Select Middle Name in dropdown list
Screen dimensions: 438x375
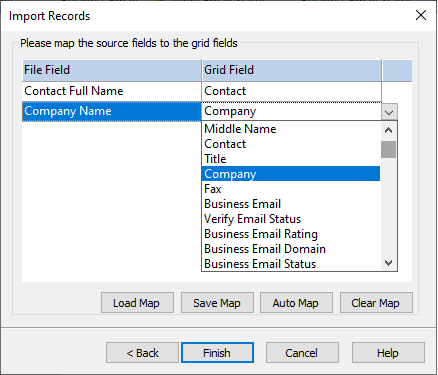(x=291, y=129)
